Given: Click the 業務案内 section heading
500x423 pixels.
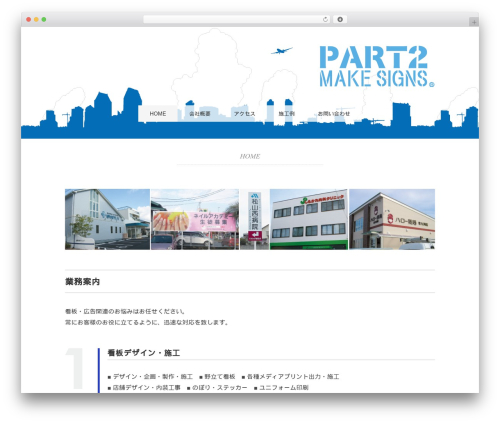Looking at the screenshot, I should 82,282.
